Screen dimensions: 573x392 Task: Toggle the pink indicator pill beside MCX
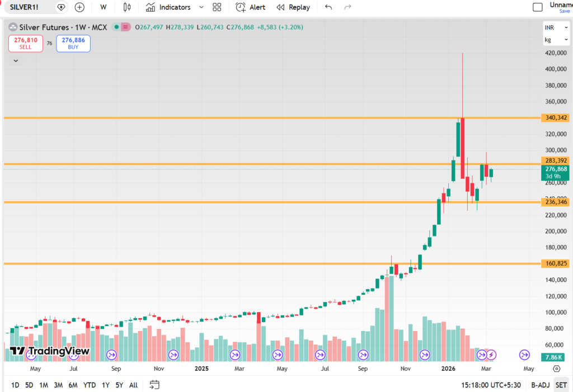pos(126,27)
